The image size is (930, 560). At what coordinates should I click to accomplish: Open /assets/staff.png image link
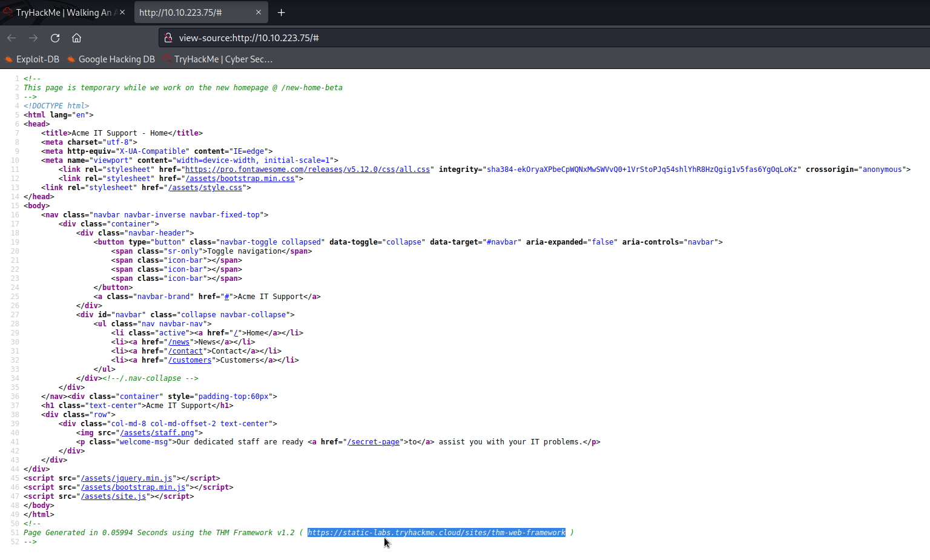pos(157,433)
